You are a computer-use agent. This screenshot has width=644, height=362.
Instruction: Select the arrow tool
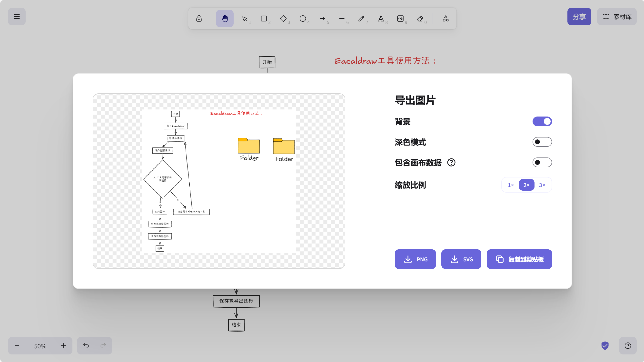point(322,18)
